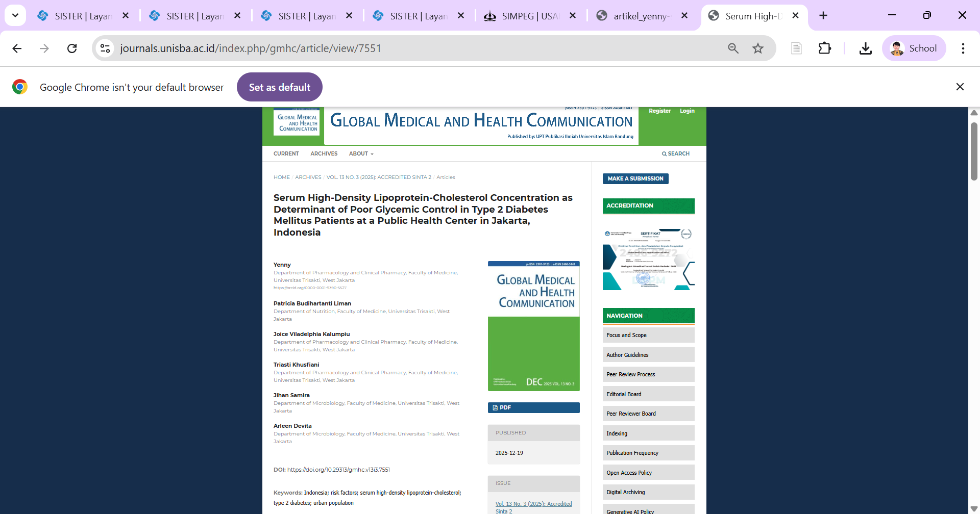Click the browser back arrow

(x=17, y=48)
